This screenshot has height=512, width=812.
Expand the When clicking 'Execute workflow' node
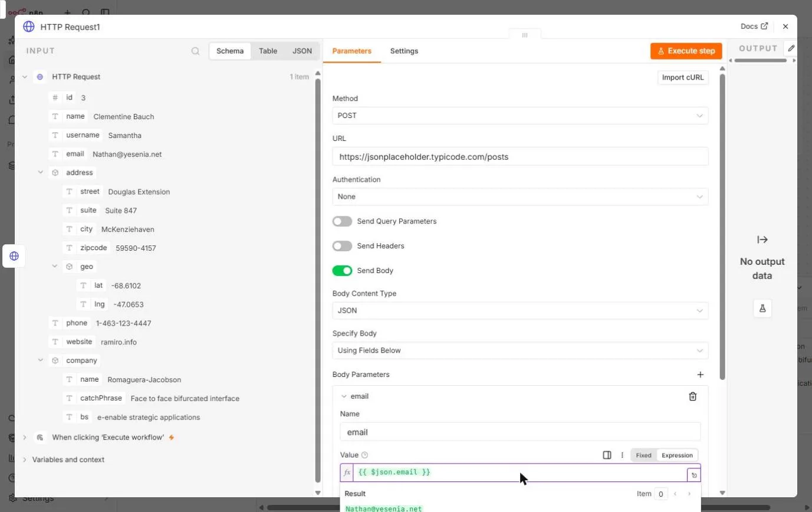point(25,438)
